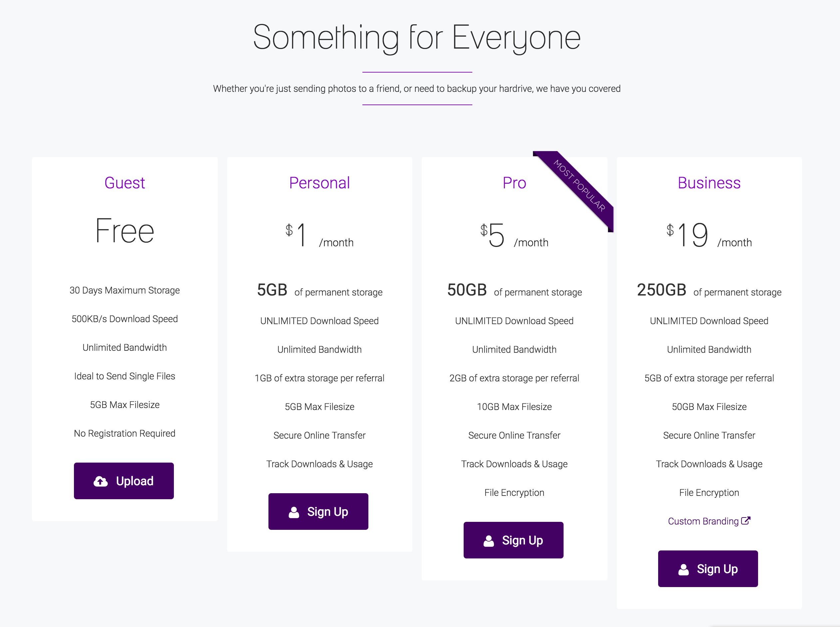Image resolution: width=840 pixels, height=627 pixels.
Task: Sign up for the $5 Pro plan
Action: (x=513, y=540)
